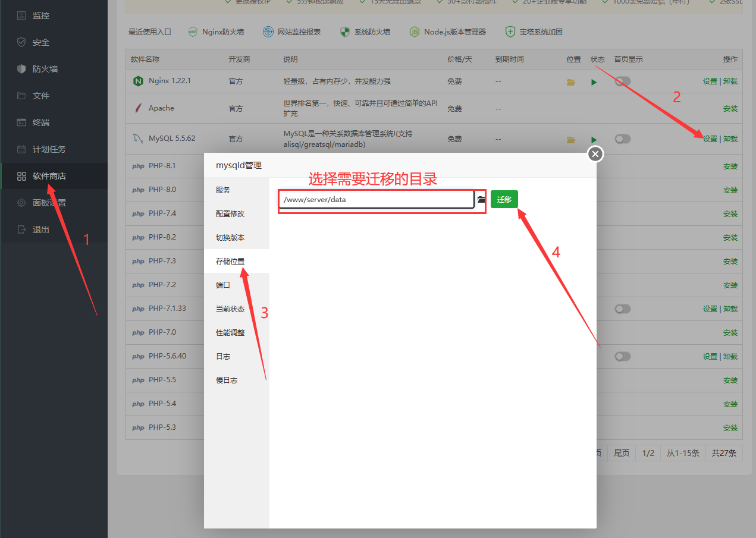
Task: Switch to 慢日志 tab
Action: coord(237,380)
